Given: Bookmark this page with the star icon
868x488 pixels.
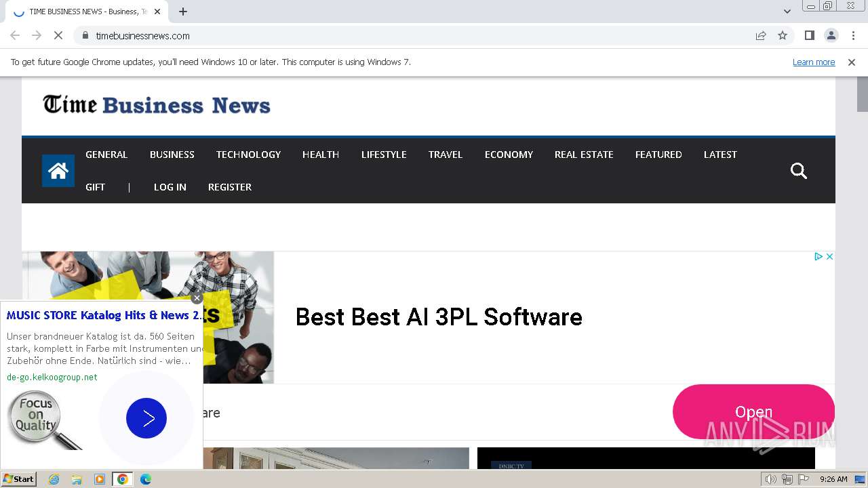Looking at the screenshot, I should 783,35.
